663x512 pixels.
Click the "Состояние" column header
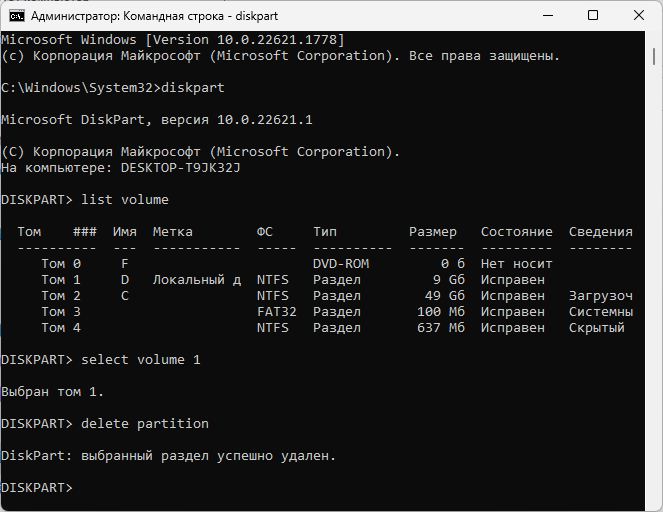516,232
